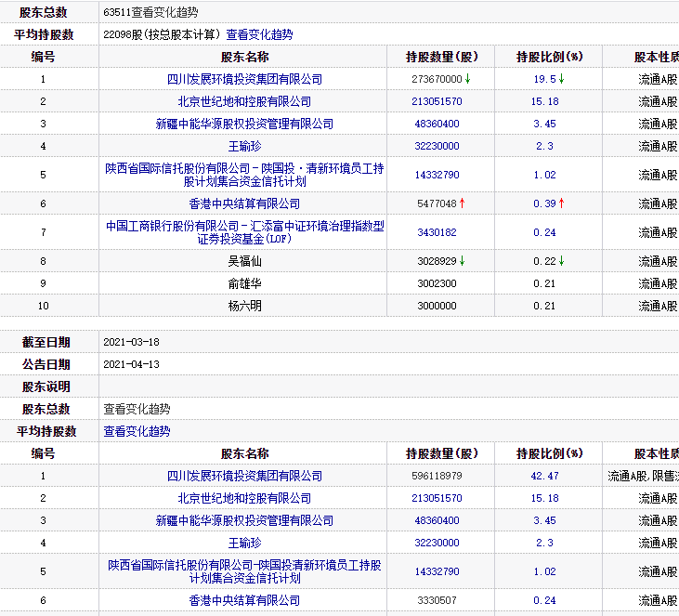Screen dimensions: 679x616
Task: Click the 截至日期 value 2021-03-18
Action: click(x=131, y=342)
